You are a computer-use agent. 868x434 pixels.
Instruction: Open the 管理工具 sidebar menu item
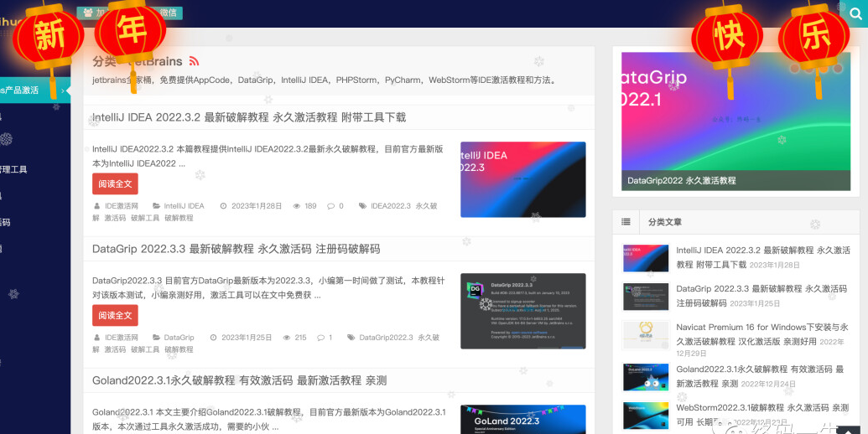(x=13, y=169)
